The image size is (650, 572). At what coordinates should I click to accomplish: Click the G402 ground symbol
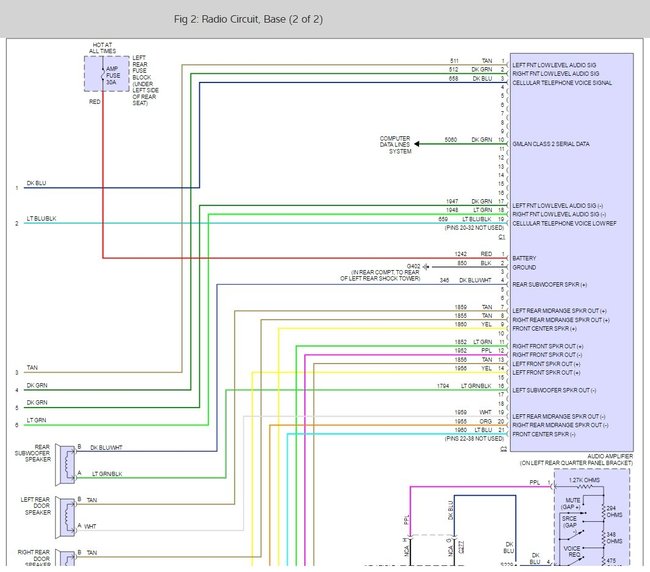tap(426, 267)
